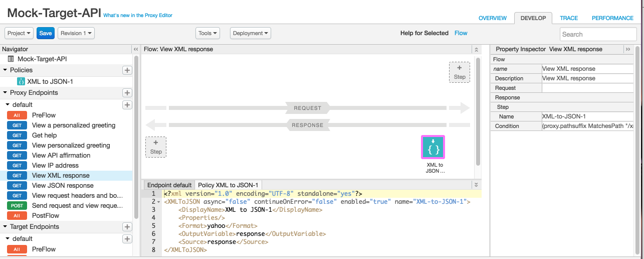Screen dimensions: 644x259
Task: Switch to the Endpoint default tab
Action: point(169,185)
